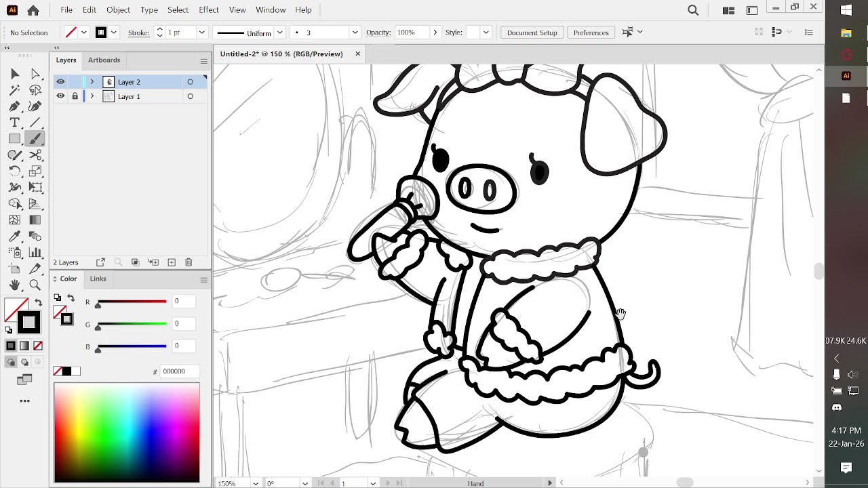Click Make/Release Clipping Mask icon
The width and height of the screenshot is (868, 488).
(x=135, y=262)
